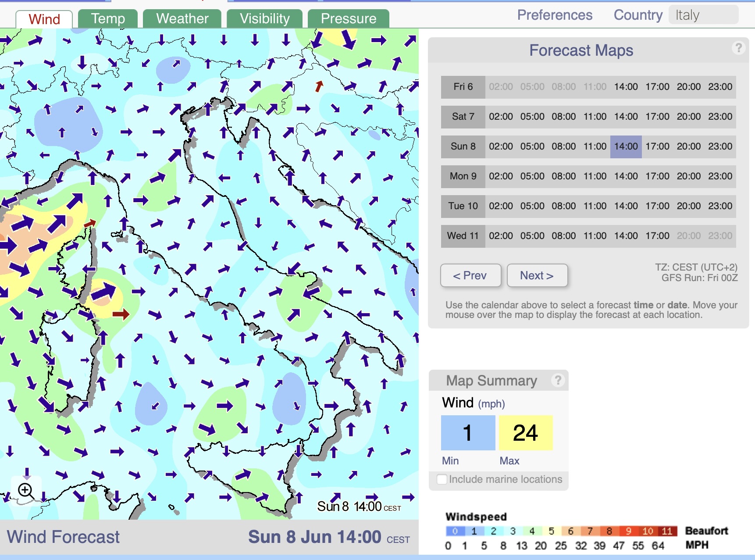
Task: Open Map Summary help question mark
Action: click(558, 380)
